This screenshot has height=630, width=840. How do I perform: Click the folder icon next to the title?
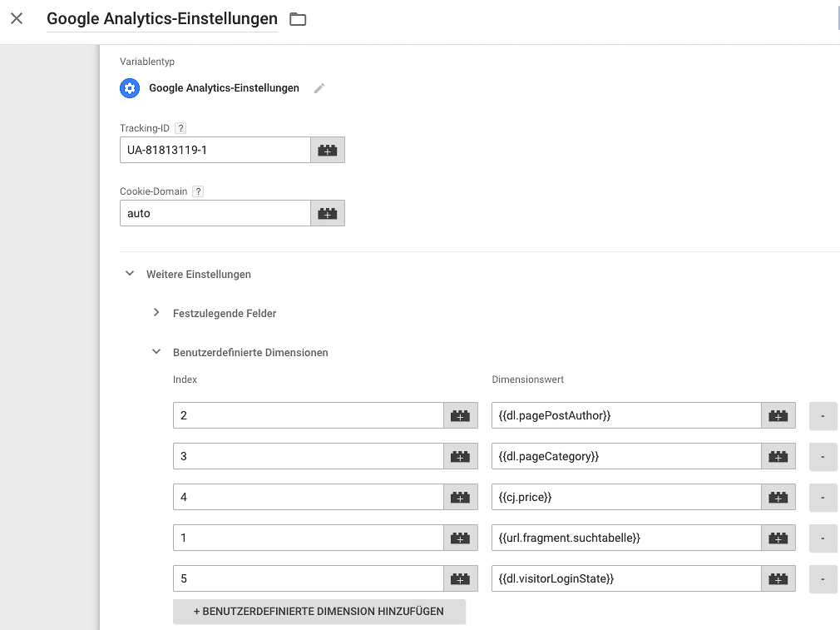(x=298, y=19)
